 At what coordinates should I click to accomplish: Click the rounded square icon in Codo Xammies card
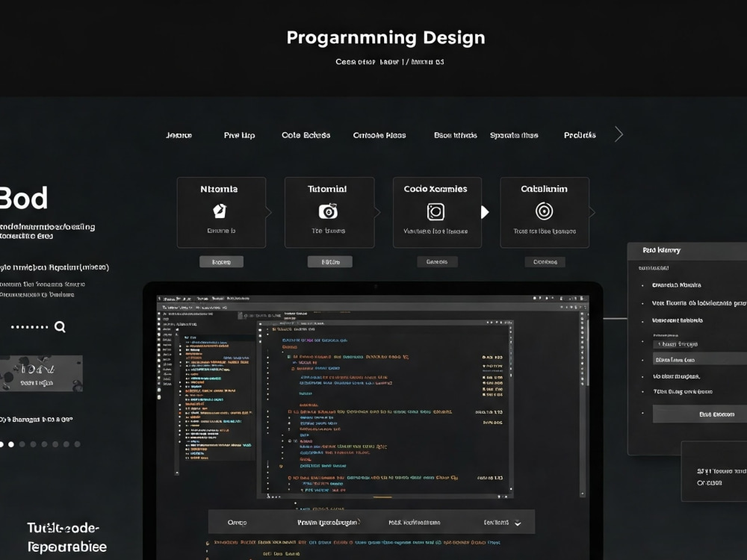[x=436, y=211]
